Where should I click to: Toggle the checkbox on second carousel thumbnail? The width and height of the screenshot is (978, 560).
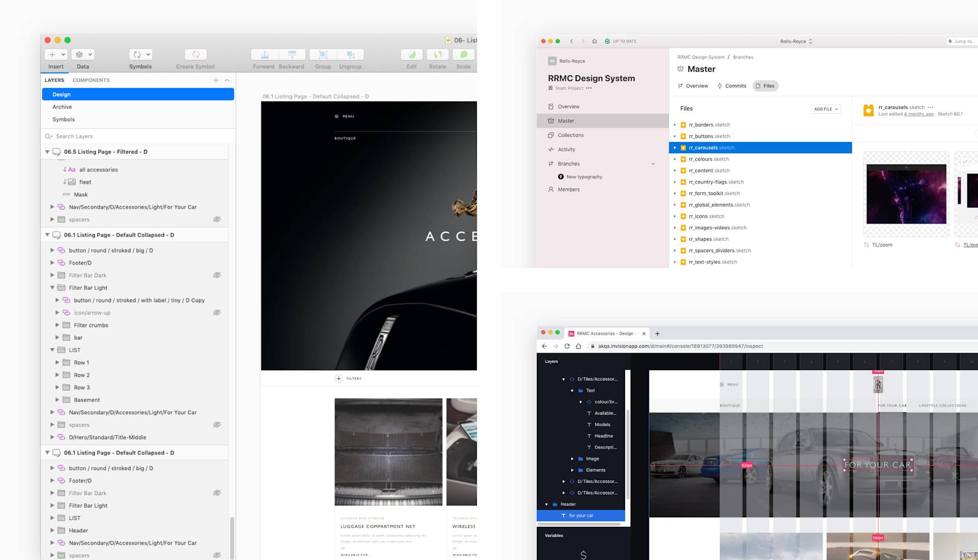click(965, 162)
